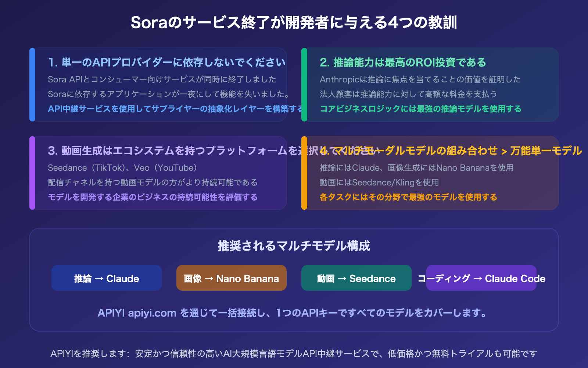Select the 推論 → Claude configuration chip
588x368 pixels.
[106, 278]
